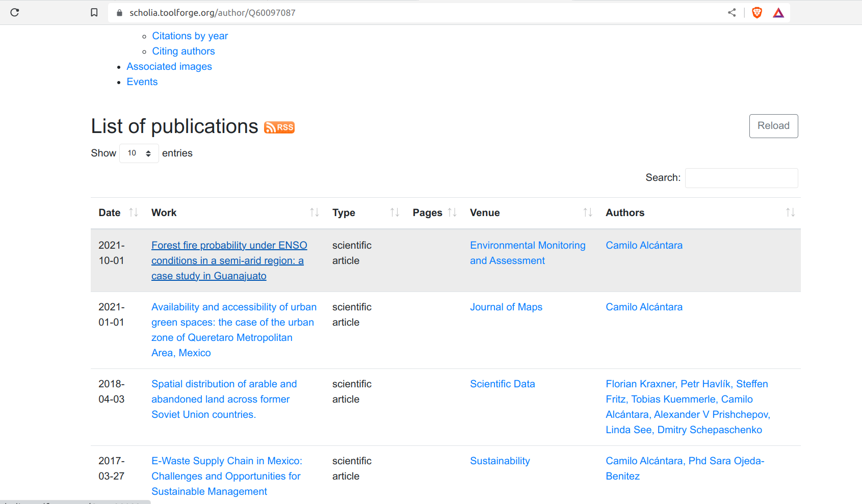
Task: Open the RSS feed for publications
Action: click(x=279, y=127)
